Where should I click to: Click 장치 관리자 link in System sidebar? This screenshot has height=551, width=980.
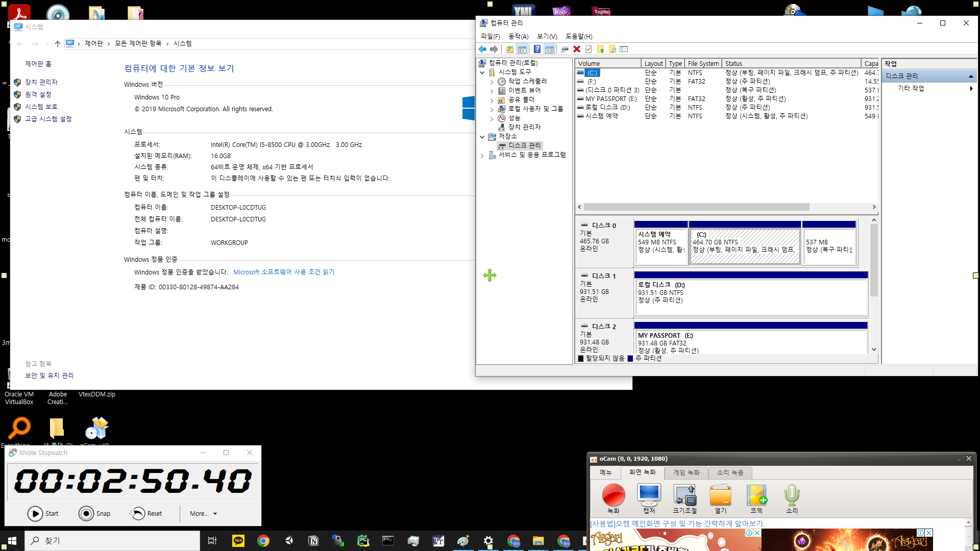[41, 82]
